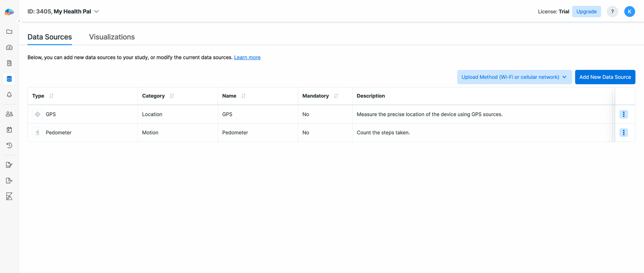The height and width of the screenshot is (273, 644).
Task: Expand the study selector next to My Health Pal
Action: 97,11
